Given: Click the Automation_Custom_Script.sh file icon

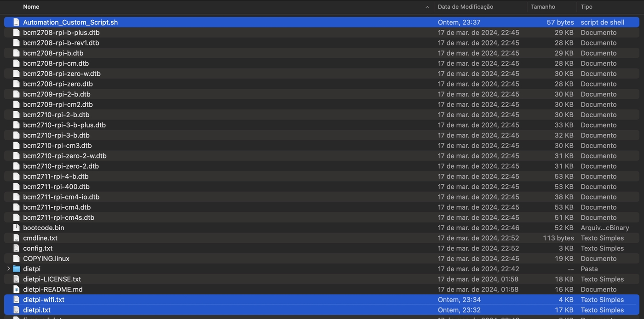Looking at the screenshot, I should point(17,22).
